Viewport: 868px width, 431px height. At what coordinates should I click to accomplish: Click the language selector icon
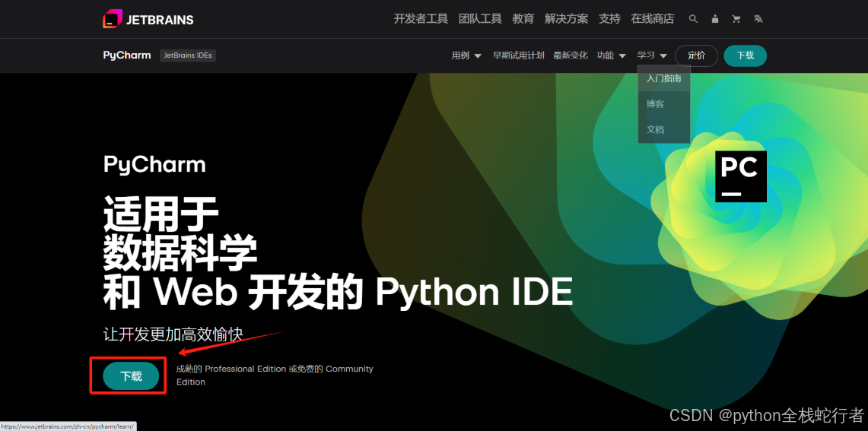coord(758,19)
